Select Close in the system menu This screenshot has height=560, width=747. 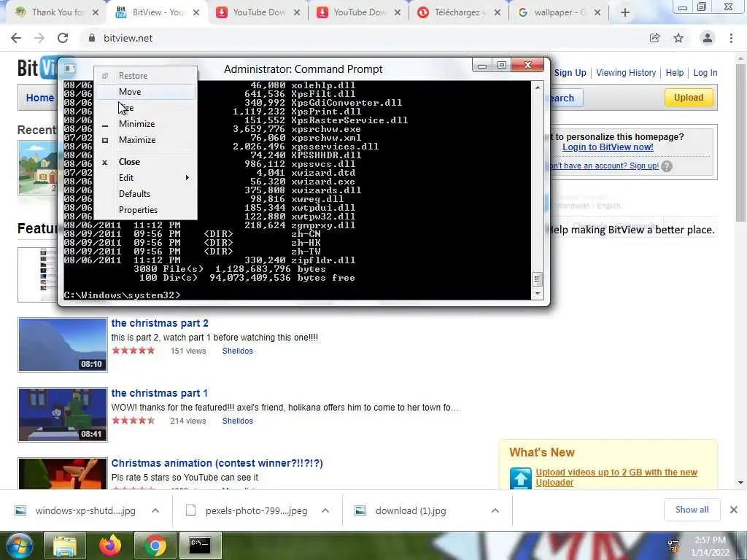point(145,162)
